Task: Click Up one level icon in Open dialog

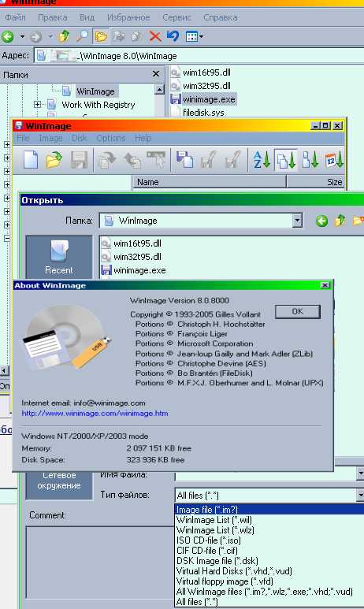Action: point(340,221)
